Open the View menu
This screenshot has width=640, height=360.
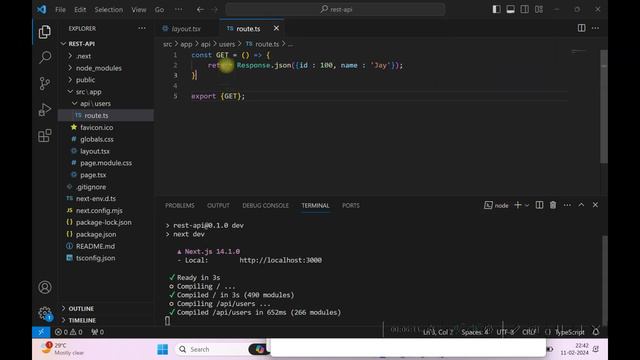click(x=139, y=9)
